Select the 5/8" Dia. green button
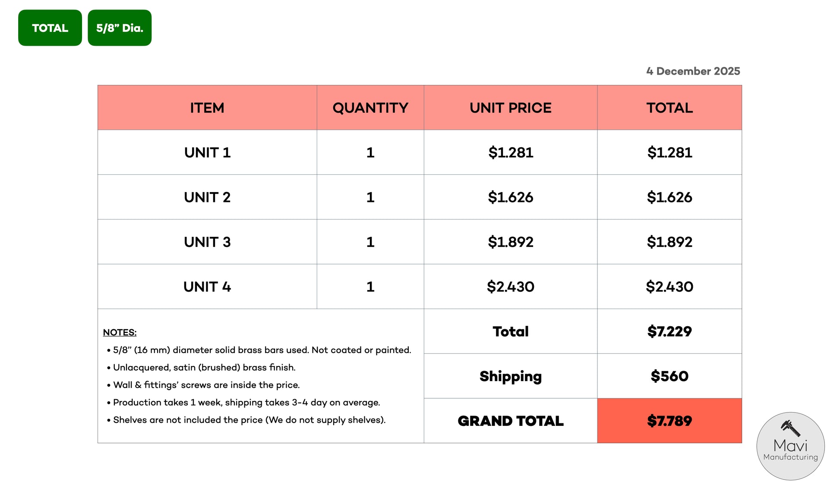The image size is (840, 504). pyautogui.click(x=120, y=28)
